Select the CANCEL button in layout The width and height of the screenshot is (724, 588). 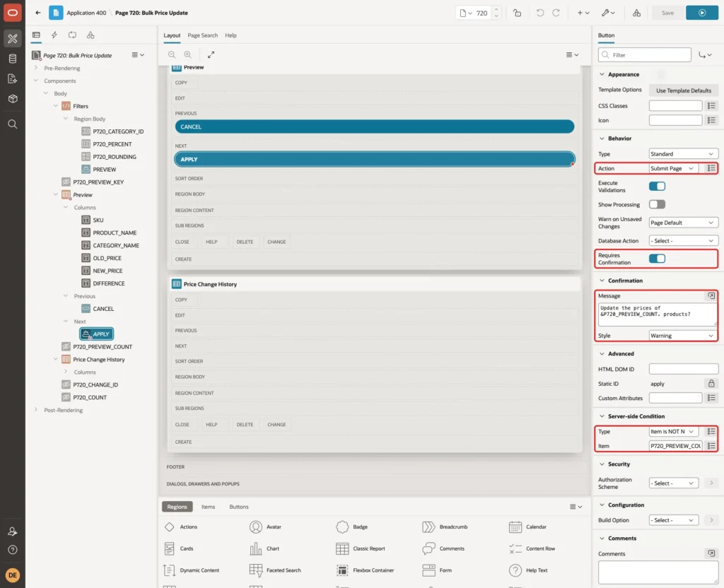[375, 127]
